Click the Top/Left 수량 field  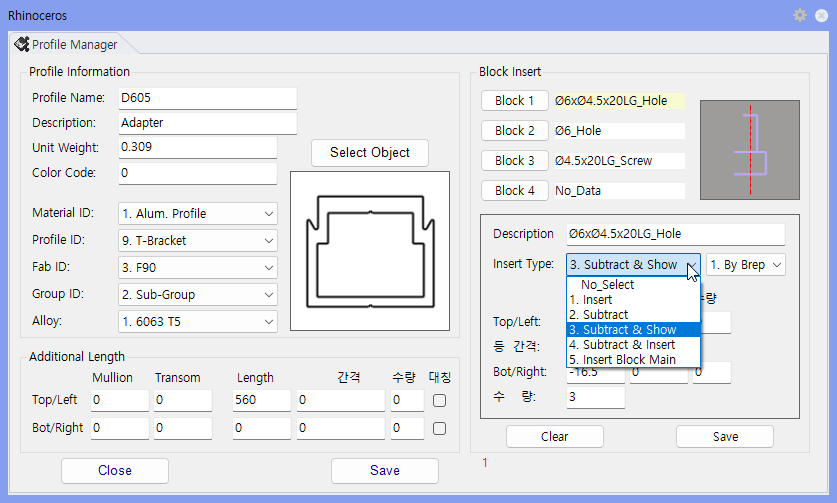pyautogui.click(x=407, y=400)
